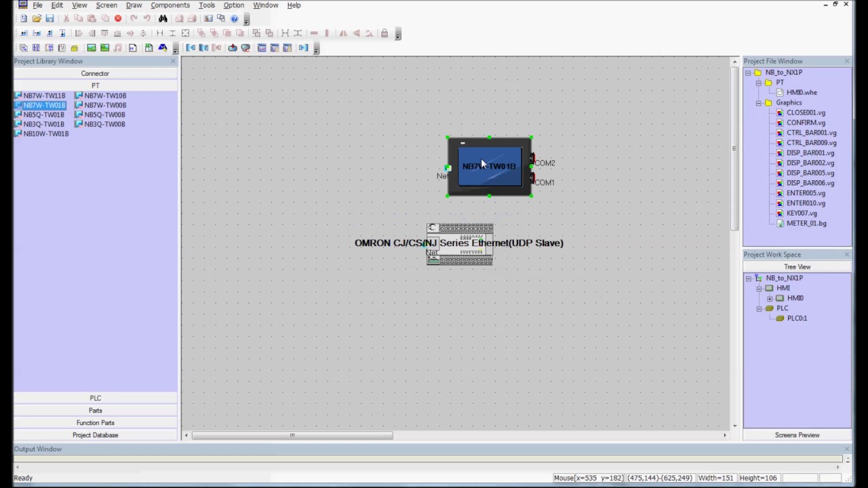Open the Screen menu
868x488 pixels.
tap(106, 5)
